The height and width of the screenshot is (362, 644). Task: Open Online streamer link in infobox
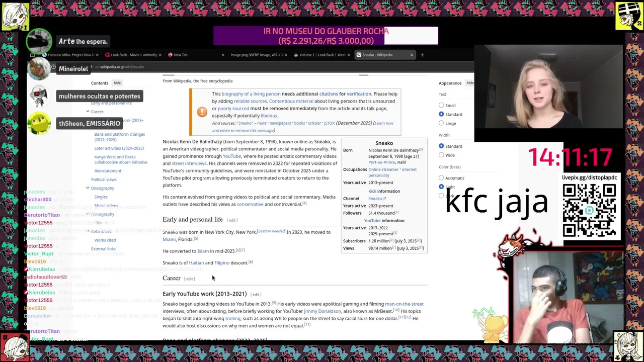tap(383, 169)
